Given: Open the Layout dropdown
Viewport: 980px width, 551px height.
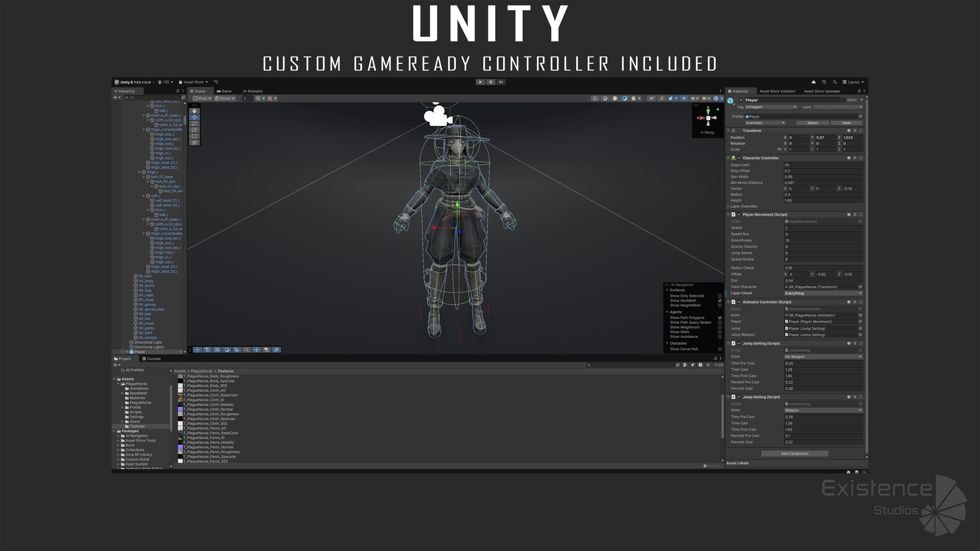Looking at the screenshot, I should (x=853, y=82).
